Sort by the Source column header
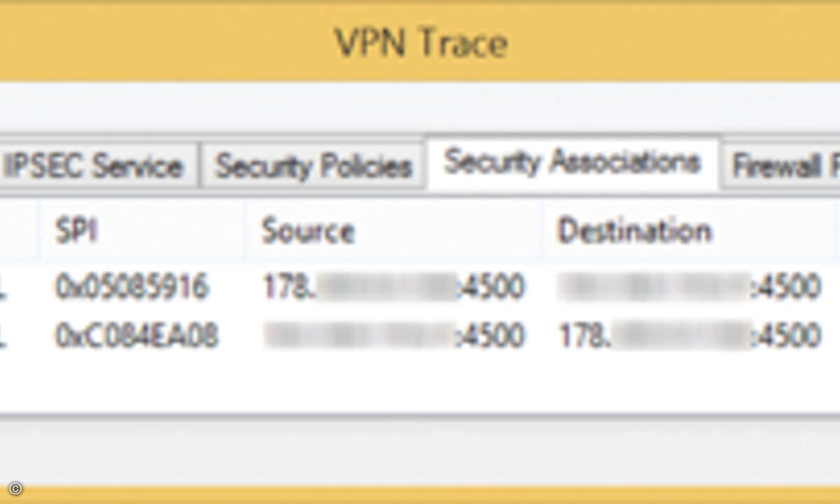840x504 pixels. coord(393,230)
